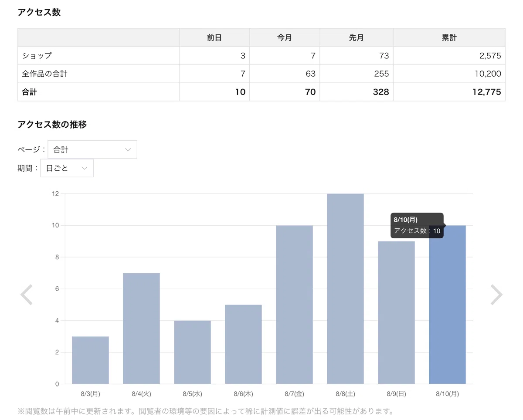Select the 8/6(木) bar in chart
Image resolution: width=523 pixels, height=420 pixels.
click(243, 344)
